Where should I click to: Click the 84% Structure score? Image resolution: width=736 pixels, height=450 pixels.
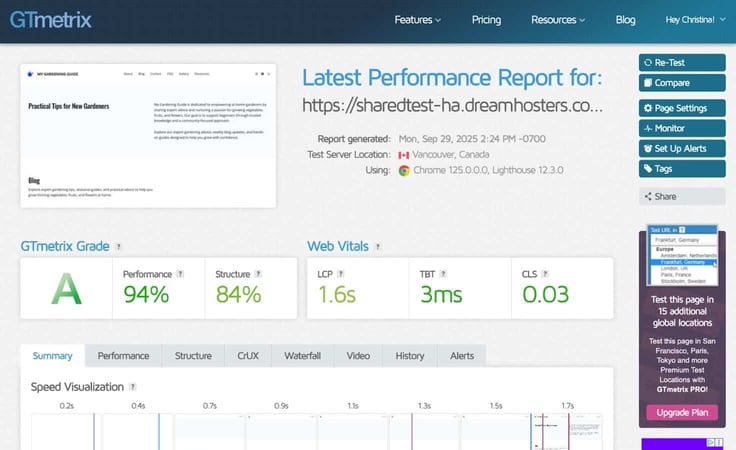coord(238,295)
